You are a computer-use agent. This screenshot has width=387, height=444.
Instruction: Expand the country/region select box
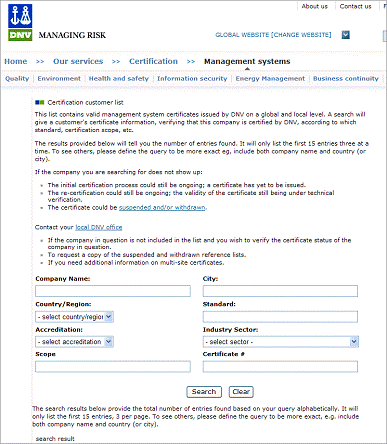(x=74, y=317)
